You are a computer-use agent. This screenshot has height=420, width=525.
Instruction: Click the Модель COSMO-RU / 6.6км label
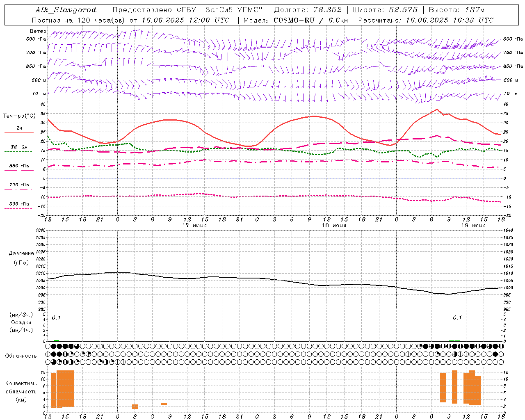tap(295, 20)
